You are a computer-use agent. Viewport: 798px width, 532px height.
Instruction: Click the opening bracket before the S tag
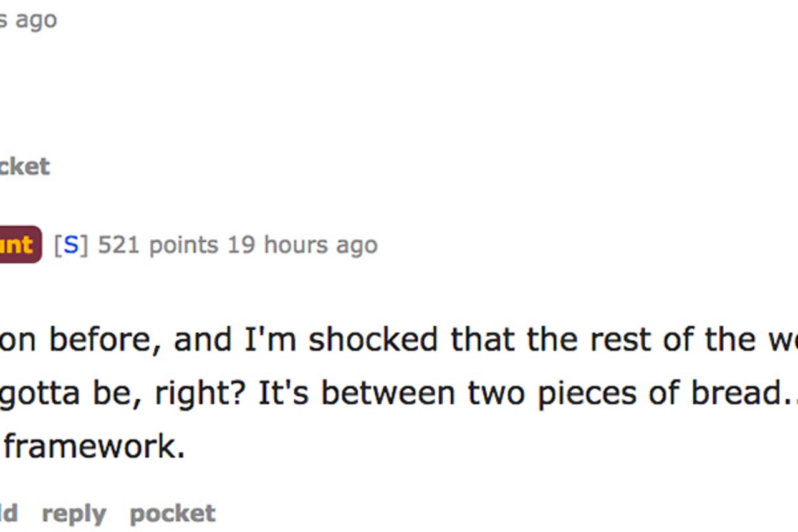[58, 245]
